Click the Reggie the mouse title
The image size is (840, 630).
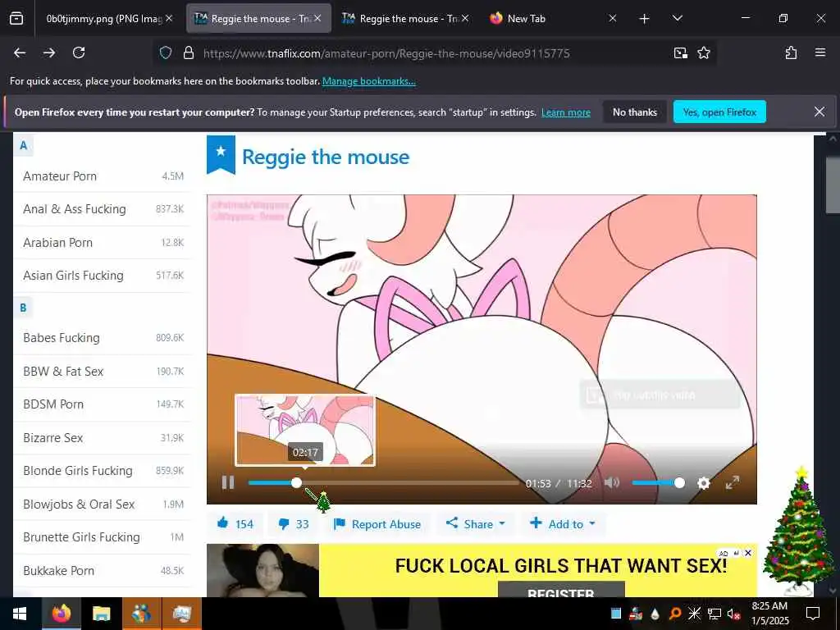(x=326, y=157)
